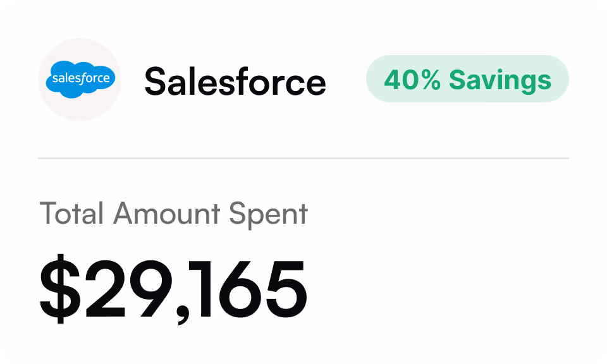Image resolution: width=607 pixels, height=364 pixels.
Task: Click the word Total in the label
Action: click(71, 213)
